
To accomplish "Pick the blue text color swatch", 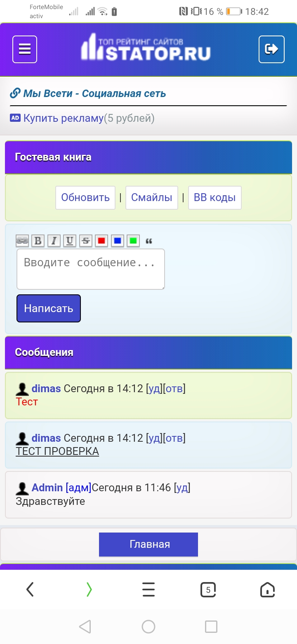I will [x=118, y=241].
